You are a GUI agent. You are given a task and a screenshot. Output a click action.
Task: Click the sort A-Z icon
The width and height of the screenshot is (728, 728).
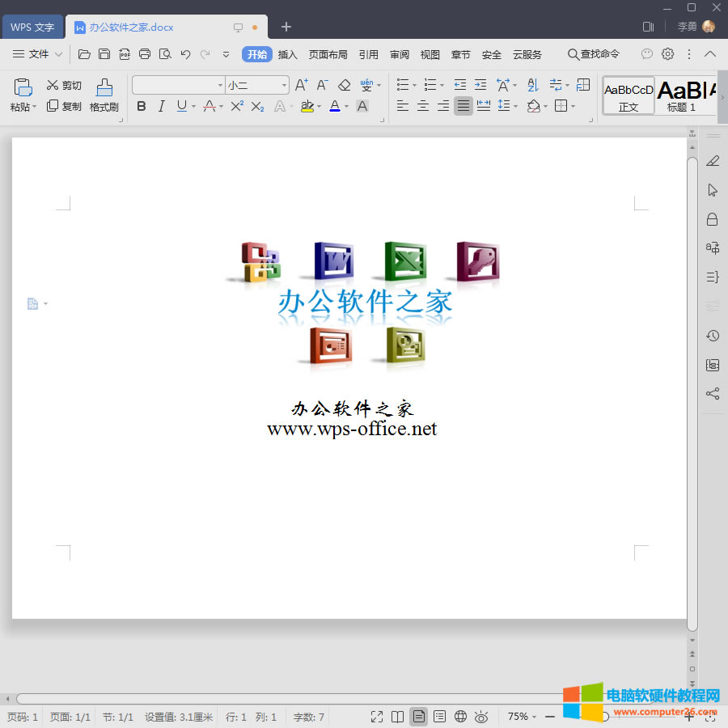(532, 85)
